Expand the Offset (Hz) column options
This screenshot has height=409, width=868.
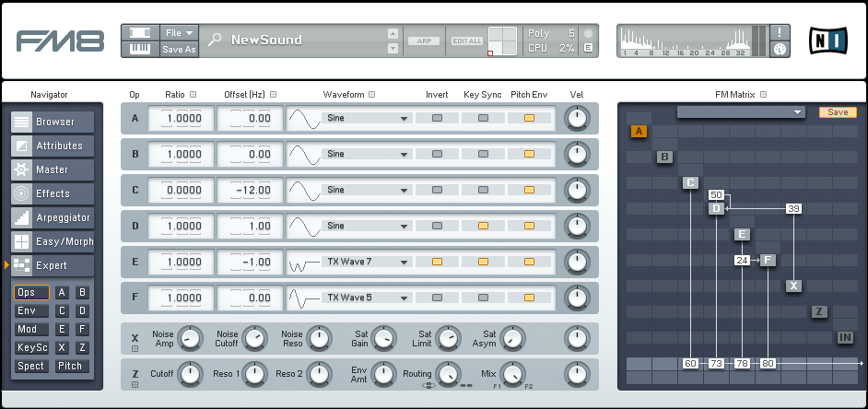pos(274,95)
